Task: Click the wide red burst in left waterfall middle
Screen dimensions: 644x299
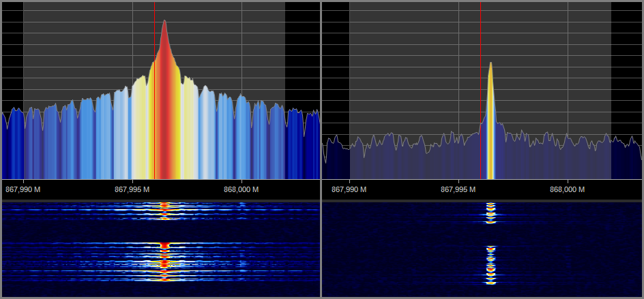Action: [164, 245]
